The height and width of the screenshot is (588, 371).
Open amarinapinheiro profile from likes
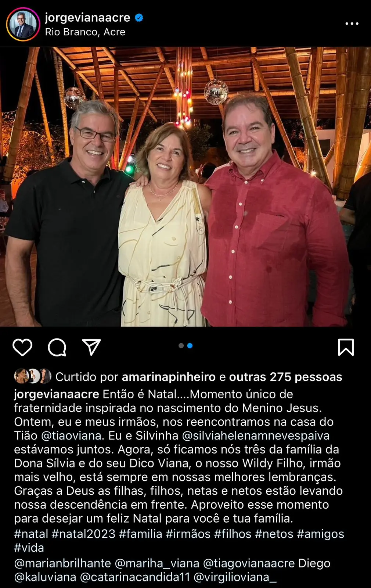169,377
